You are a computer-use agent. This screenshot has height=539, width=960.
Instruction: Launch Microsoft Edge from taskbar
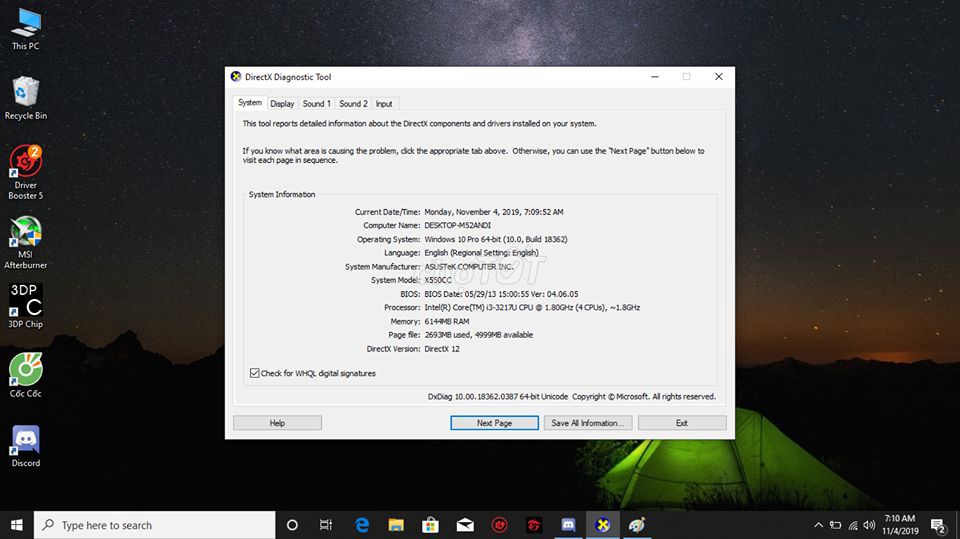click(362, 525)
